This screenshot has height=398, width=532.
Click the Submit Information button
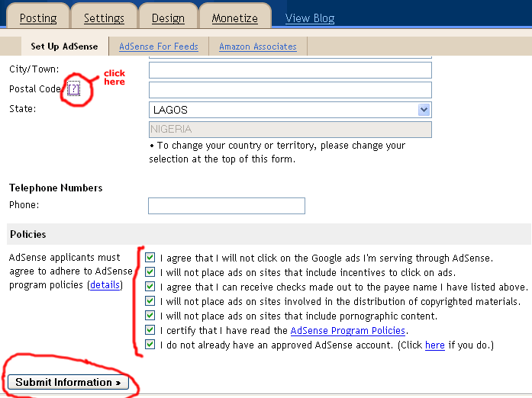[x=68, y=382]
